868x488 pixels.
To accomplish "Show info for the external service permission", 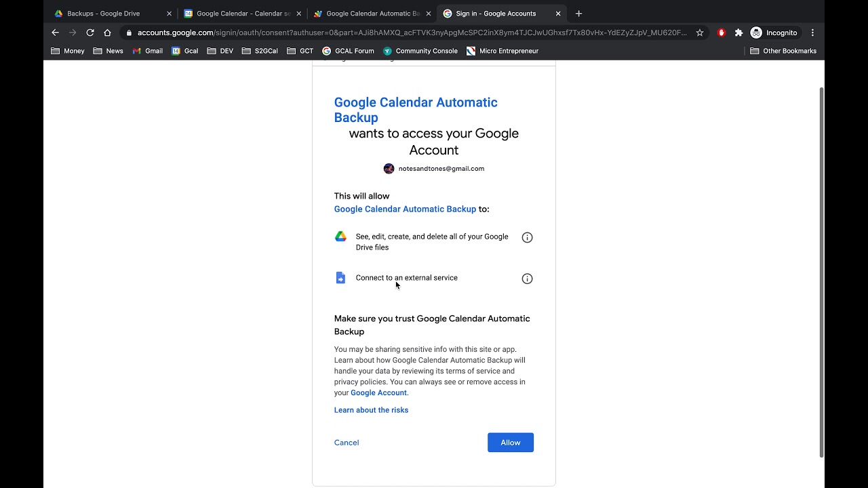I will pyautogui.click(x=527, y=279).
